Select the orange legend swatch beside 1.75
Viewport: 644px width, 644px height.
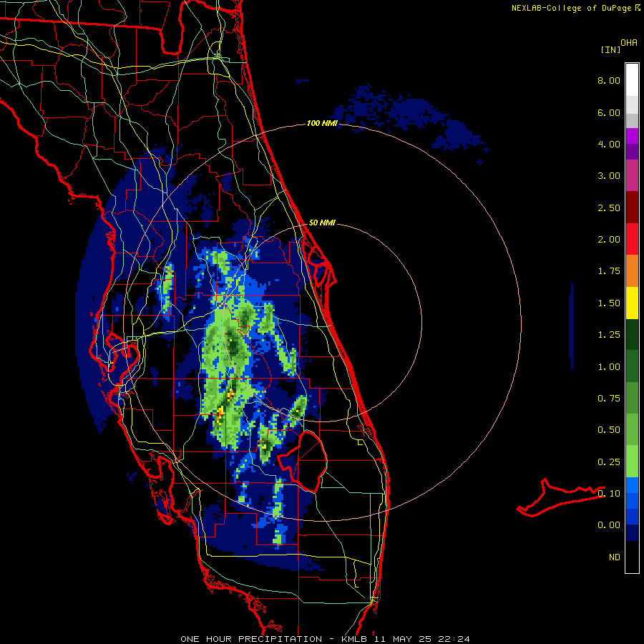click(x=632, y=271)
